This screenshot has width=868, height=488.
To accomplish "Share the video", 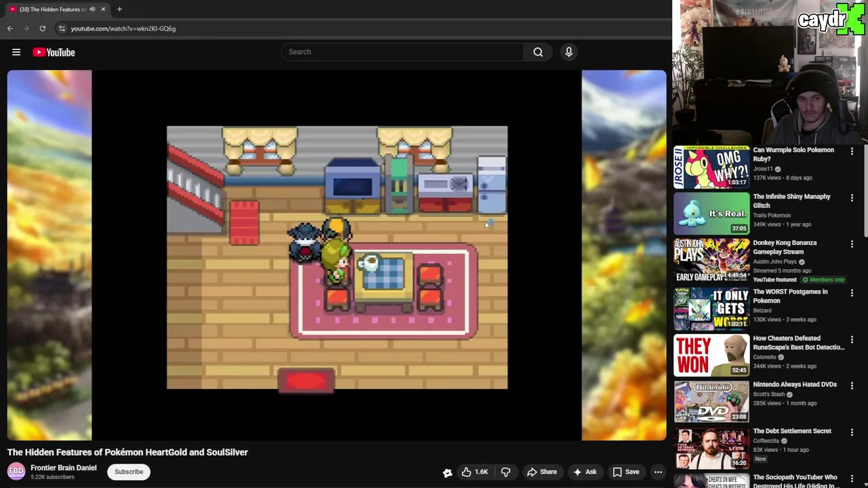I will click(x=542, y=472).
